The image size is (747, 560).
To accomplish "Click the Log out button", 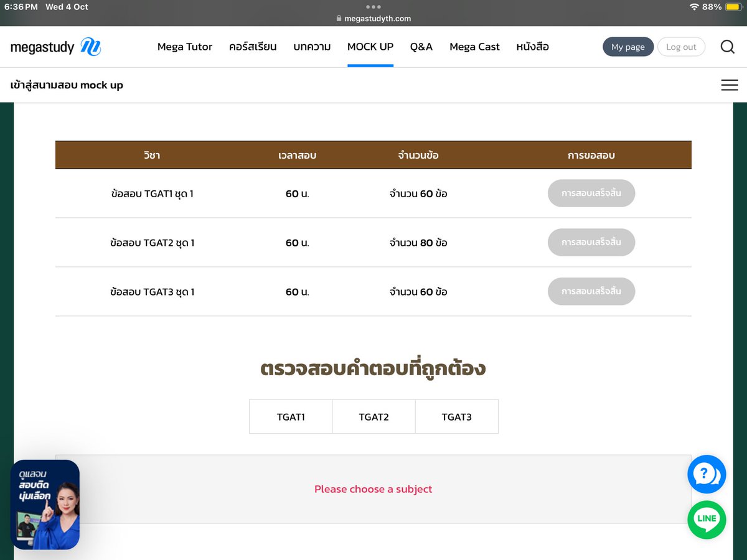I will click(681, 47).
